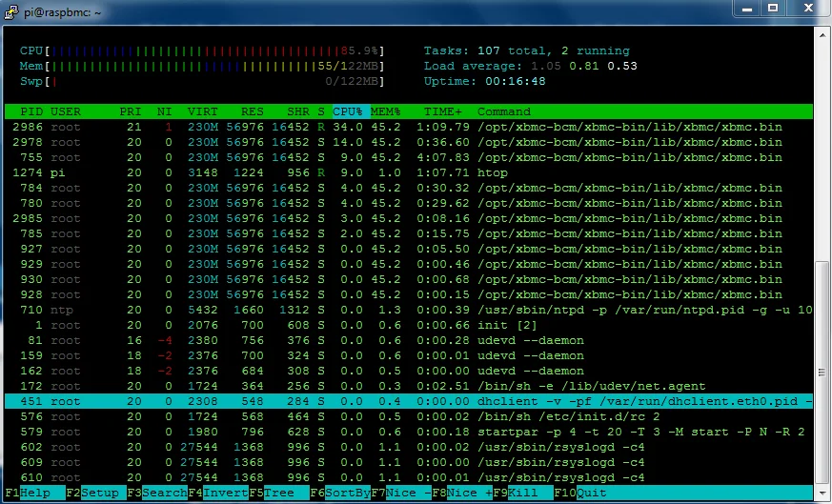Select process row PID 780
This screenshot has height=504, width=832.
pyautogui.click(x=409, y=203)
